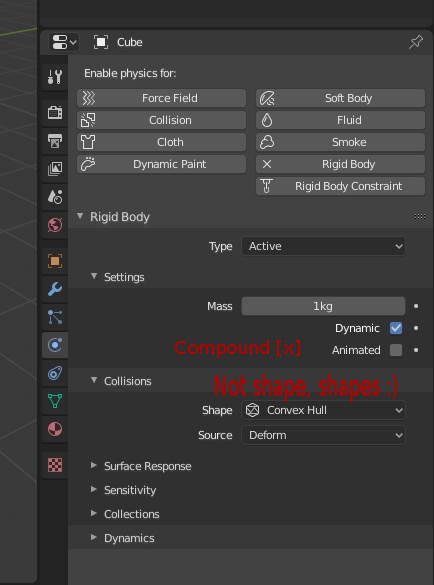Image resolution: width=434 pixels, height=585 pixels.
Task: Enable Collision physics
Action: (161, 120)
